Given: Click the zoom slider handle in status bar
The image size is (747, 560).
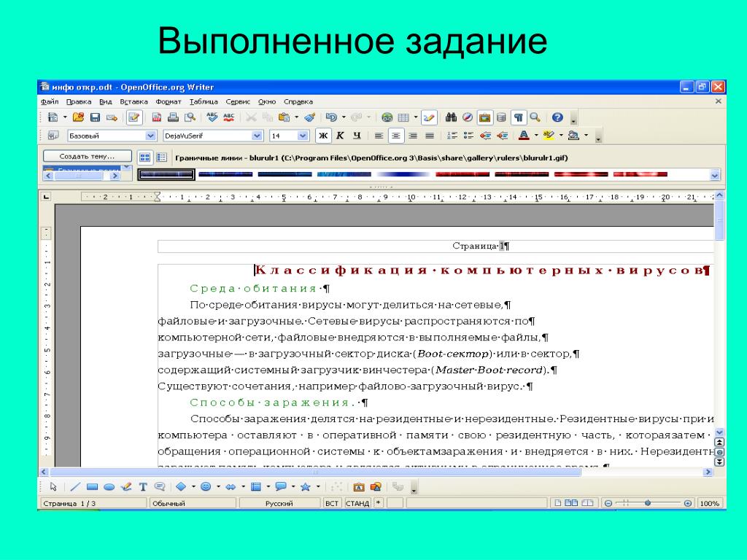Looking at the screenshot, I should (648, 503).
